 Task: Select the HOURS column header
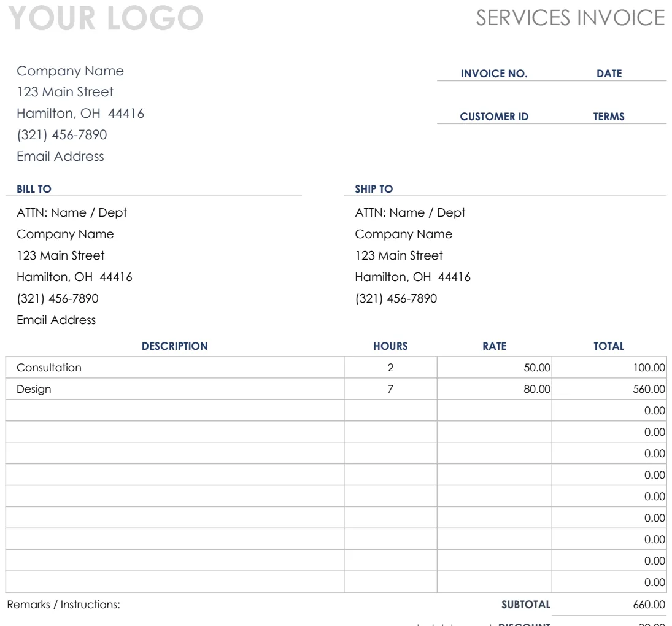point(390,346)
